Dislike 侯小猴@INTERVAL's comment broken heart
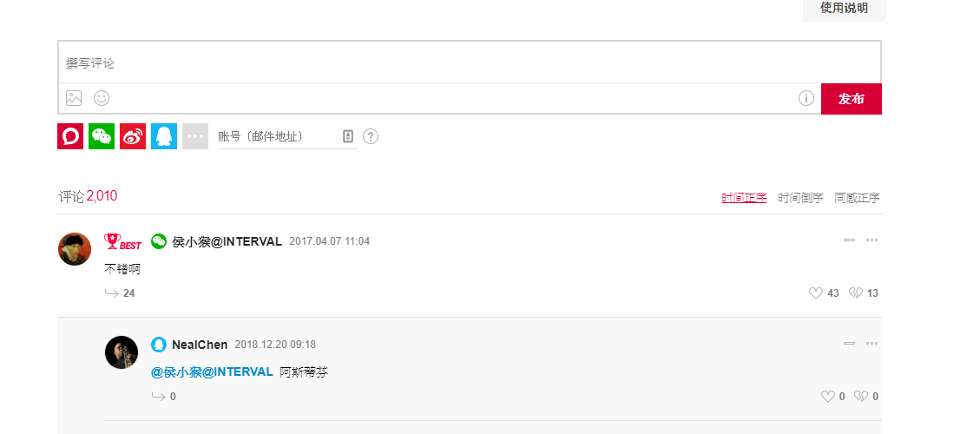980x434 pixels. point(856,293)
